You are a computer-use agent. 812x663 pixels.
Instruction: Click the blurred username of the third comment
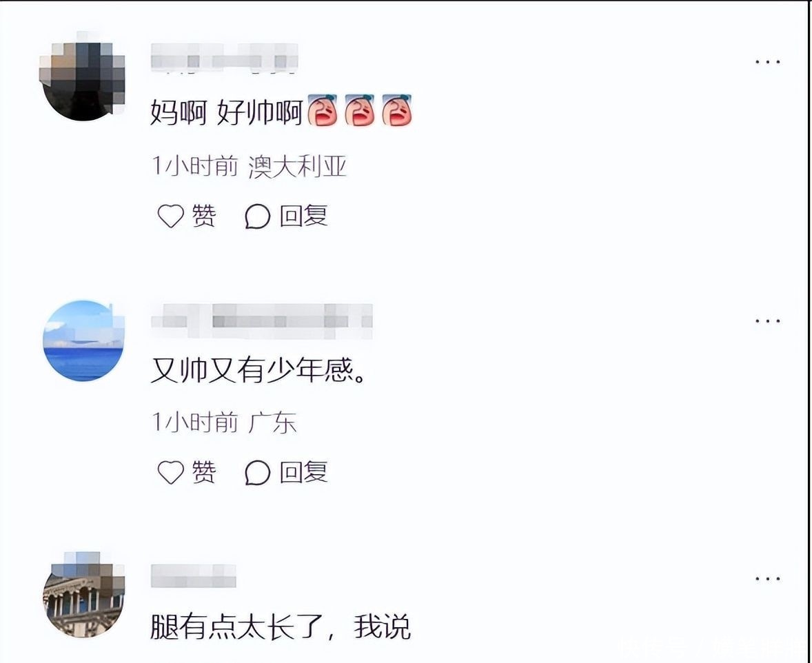tap(193, 575)
